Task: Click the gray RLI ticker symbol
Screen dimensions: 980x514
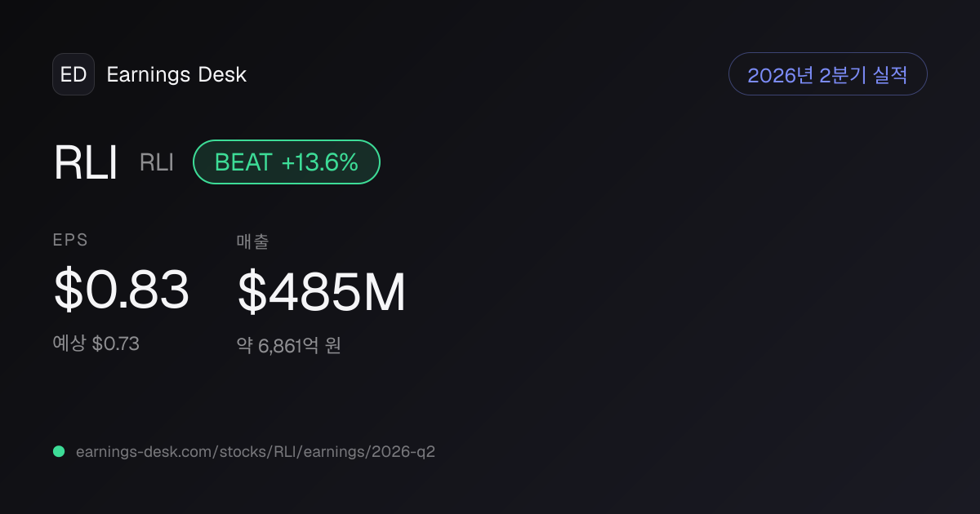Action: 157,162
